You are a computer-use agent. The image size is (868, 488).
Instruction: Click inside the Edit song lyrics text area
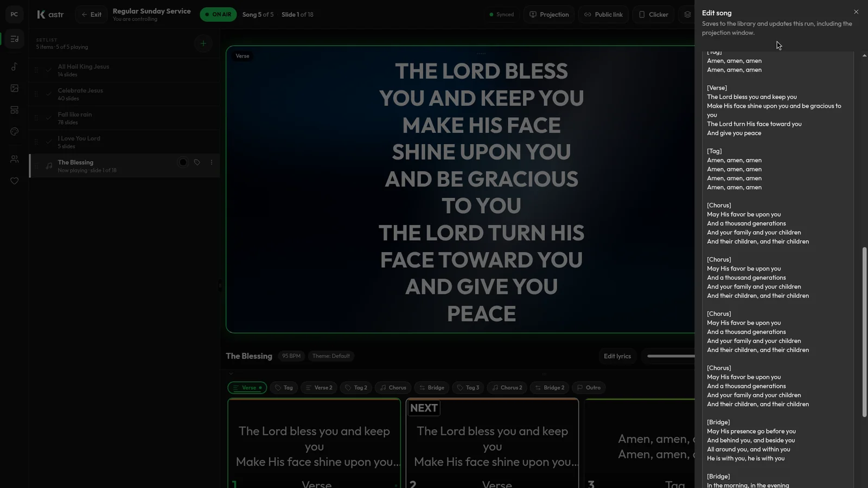[778, 269]
